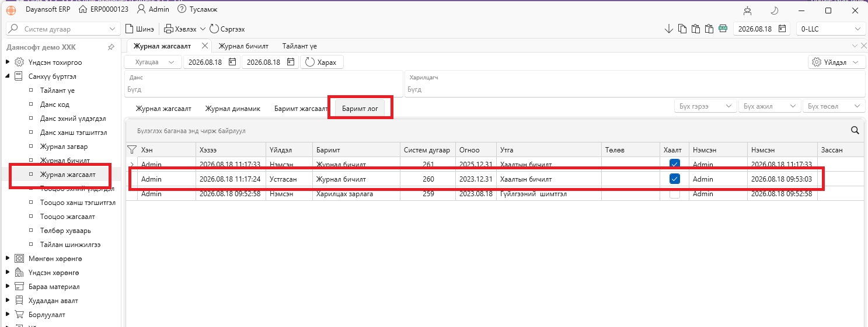Expand Үндсэн тохиргоо tree node
The image size is (868, 327).
(8, 62)
